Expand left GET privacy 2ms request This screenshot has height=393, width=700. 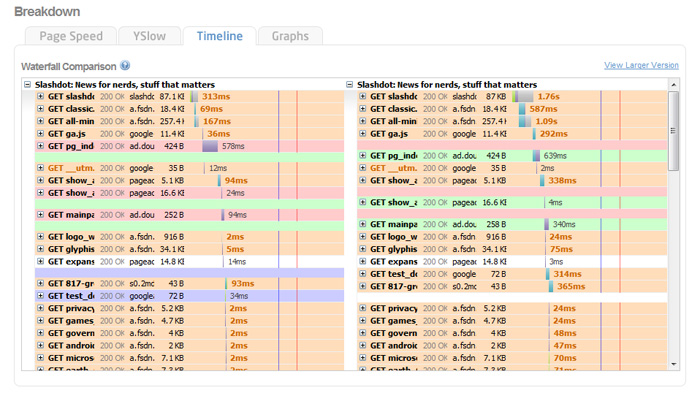(x=41, y=308)
